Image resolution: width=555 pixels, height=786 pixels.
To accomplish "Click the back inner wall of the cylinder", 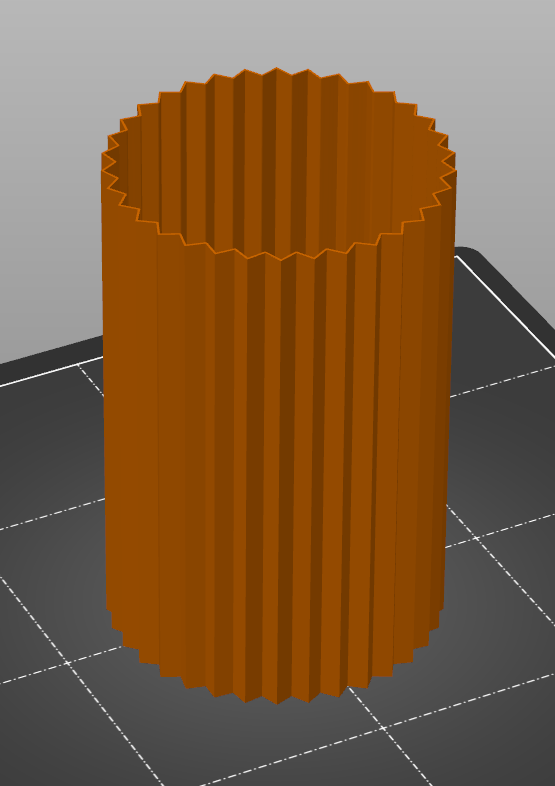I will pos(276,150).
